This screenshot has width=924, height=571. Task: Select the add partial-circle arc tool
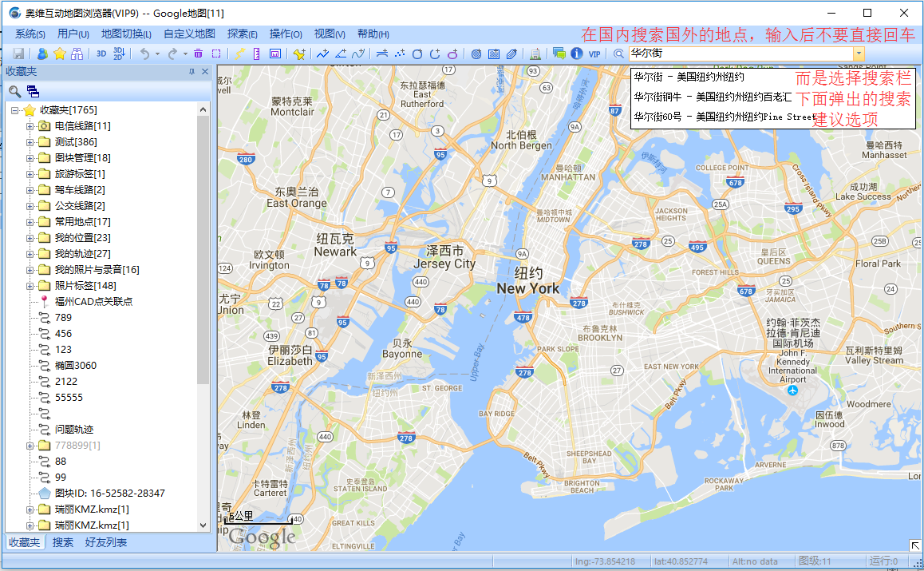(x=435, y=54)
